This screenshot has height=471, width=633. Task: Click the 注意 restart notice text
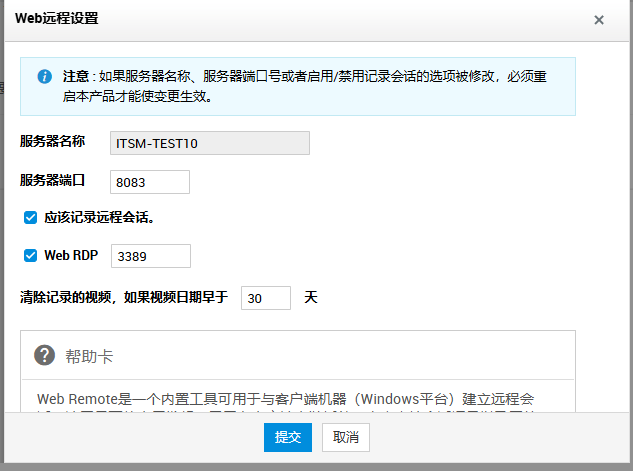pyautogui.click(x=310, y=86)
